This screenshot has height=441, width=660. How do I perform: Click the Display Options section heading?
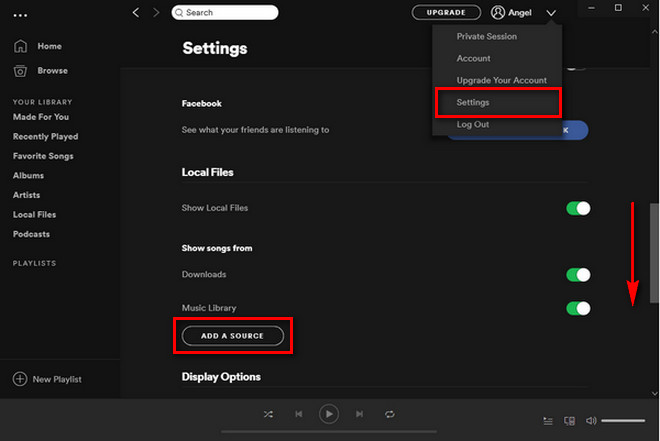[221, 377]
